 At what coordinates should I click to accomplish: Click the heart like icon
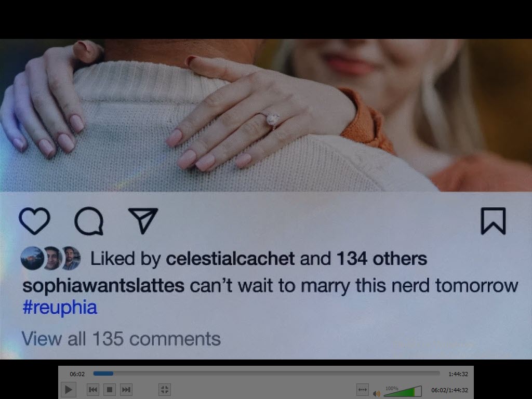35,221
